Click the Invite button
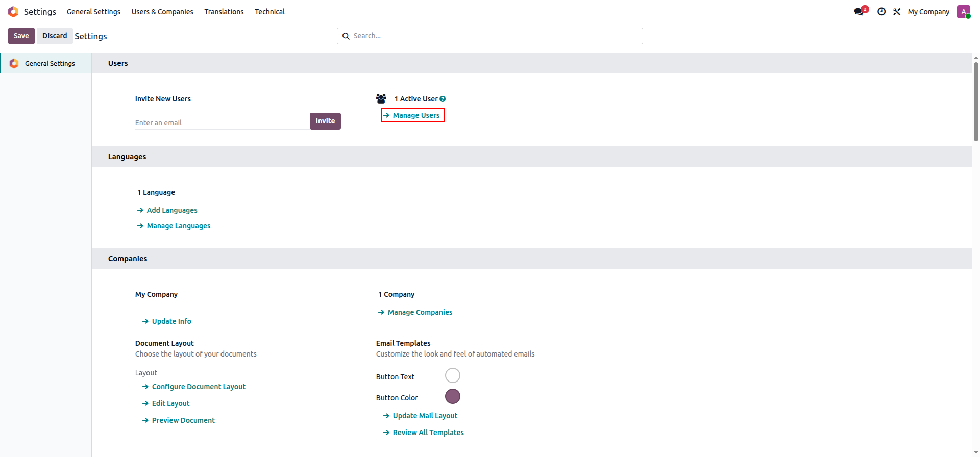 (x=325, y=121)
